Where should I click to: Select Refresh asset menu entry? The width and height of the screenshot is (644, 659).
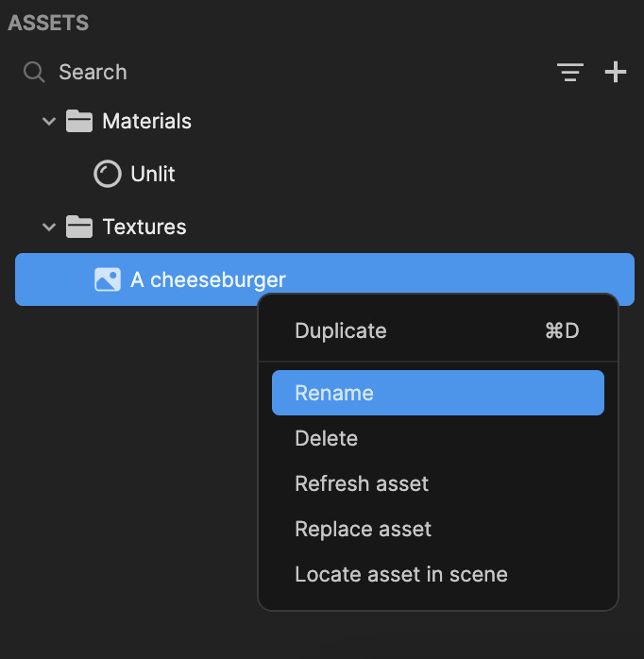(x=438, y=483)
